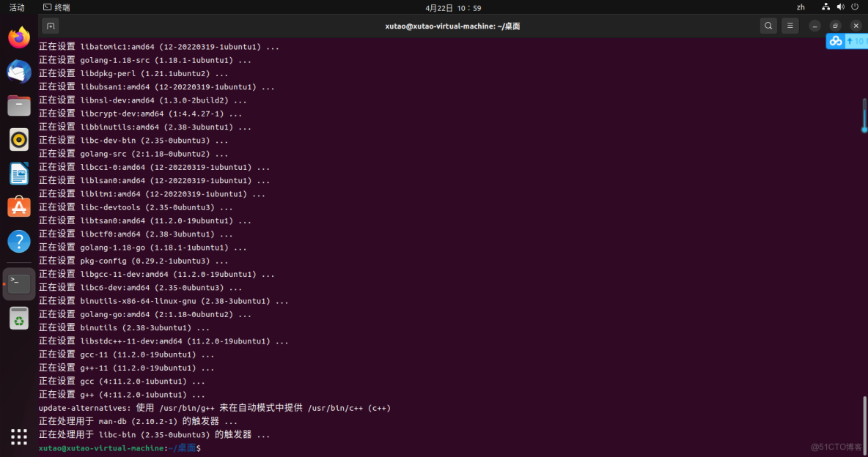This screenshot has width=868, height=457.
Task: Click the terminal search magnifier icon
Action: [x=768, y=26]
